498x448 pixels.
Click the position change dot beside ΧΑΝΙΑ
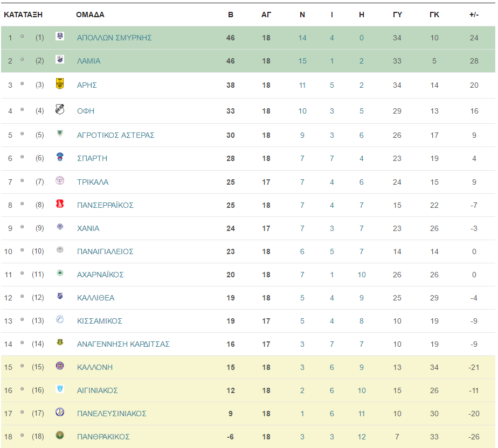22,227
